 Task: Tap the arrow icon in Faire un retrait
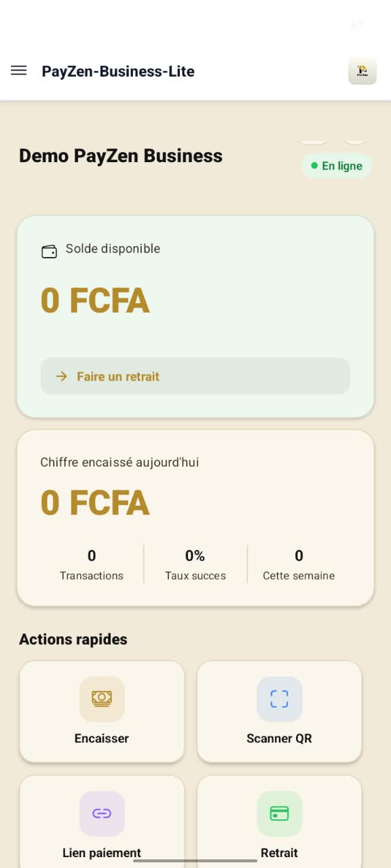point(61,376)
